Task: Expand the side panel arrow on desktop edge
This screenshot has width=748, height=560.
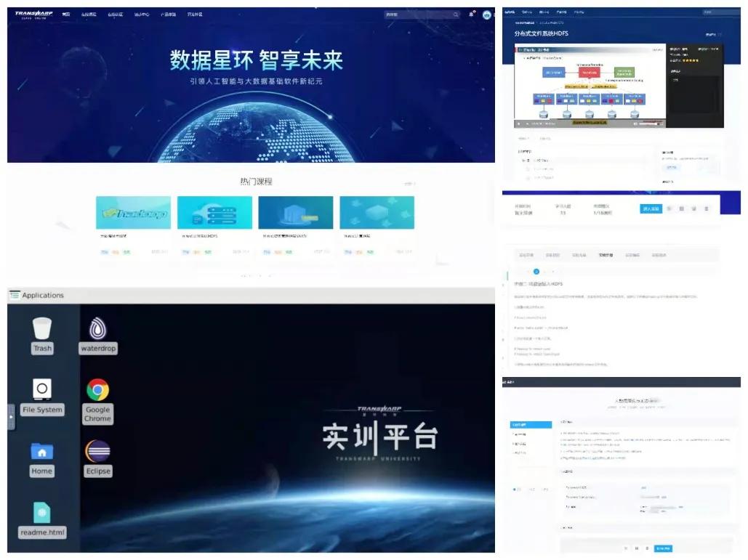Action: pyautogui.click(x=11, y=417)
